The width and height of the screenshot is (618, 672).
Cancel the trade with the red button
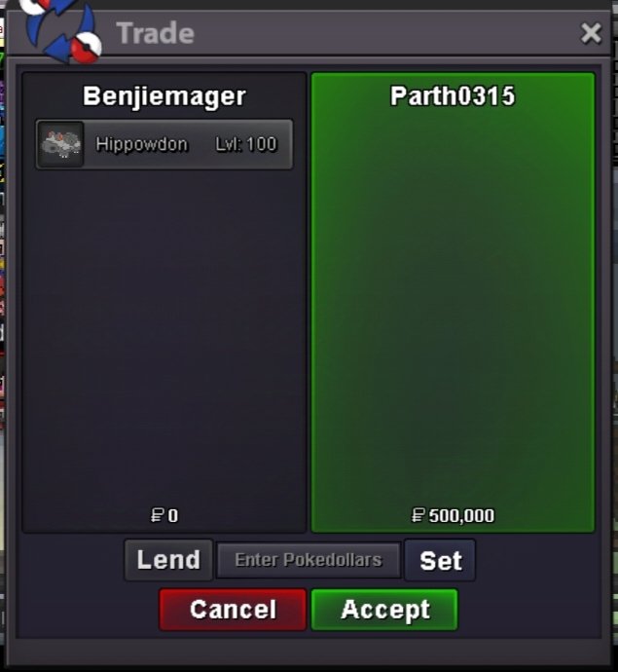(233, 609)
